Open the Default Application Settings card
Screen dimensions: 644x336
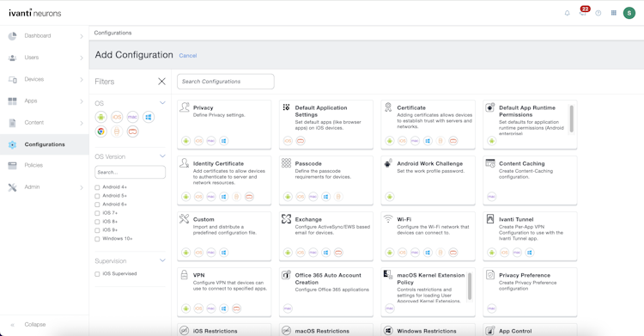click(326, 125)
